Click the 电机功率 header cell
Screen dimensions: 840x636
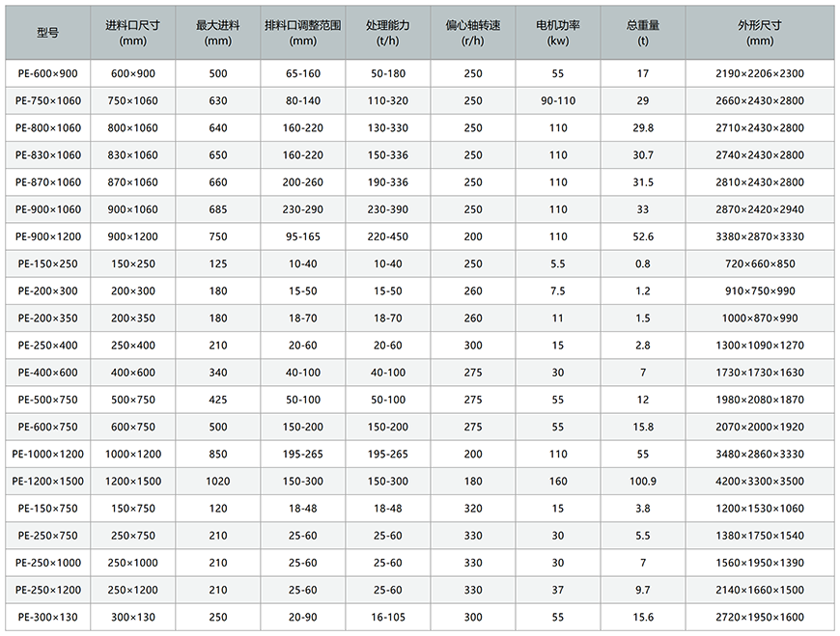click(558, 33)
